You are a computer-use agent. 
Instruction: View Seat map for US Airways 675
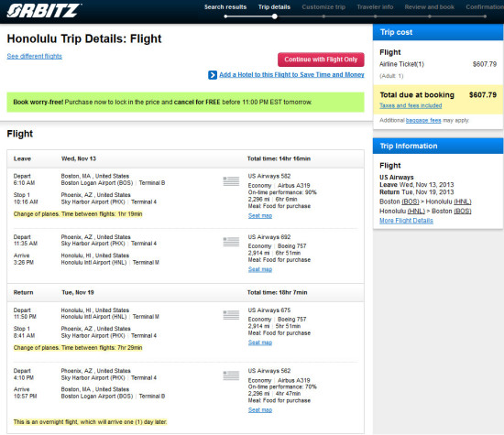point(260,343)
